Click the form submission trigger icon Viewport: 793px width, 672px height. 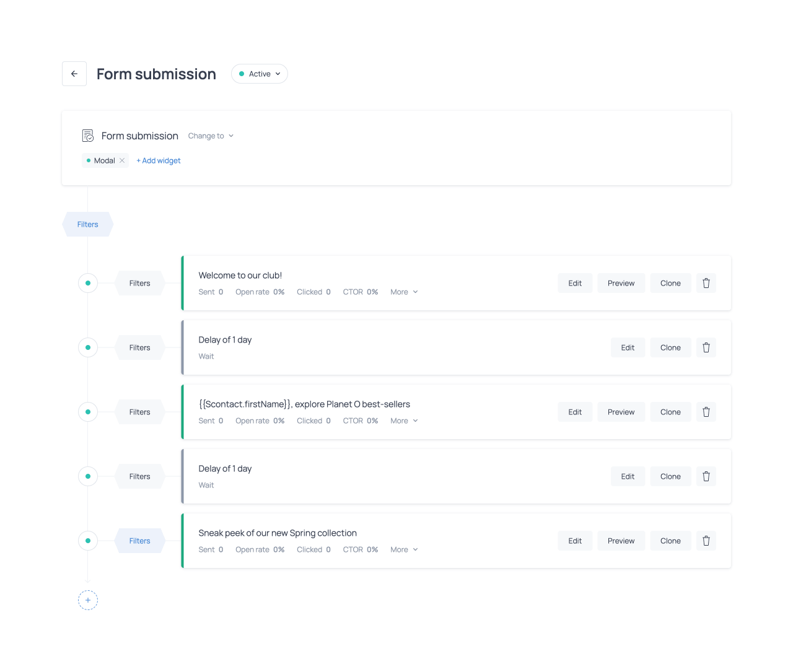pos(88,136)
